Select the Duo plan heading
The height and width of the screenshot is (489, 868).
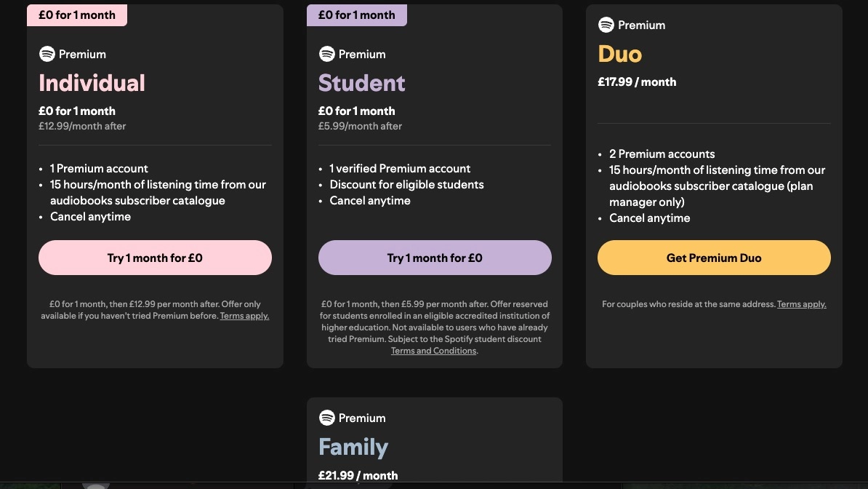click(x=620, y=54)
